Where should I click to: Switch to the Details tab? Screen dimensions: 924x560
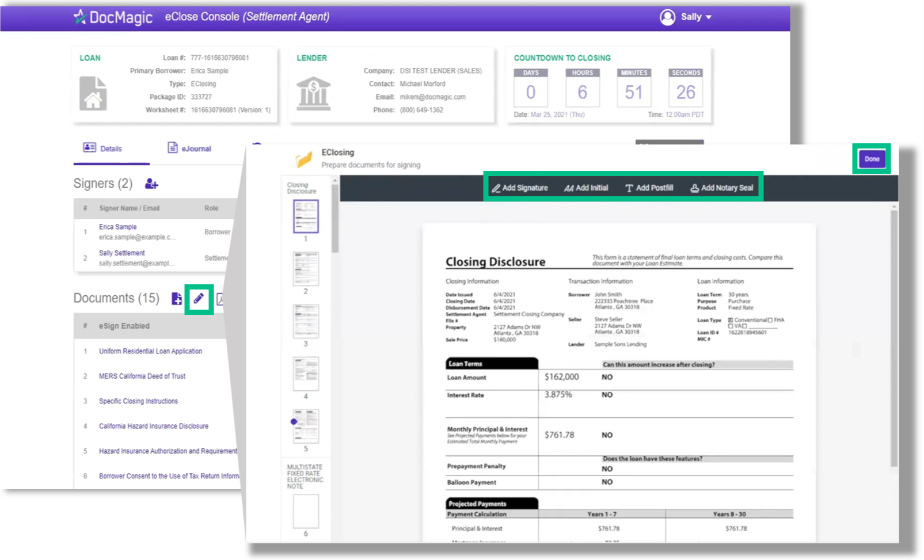coord(103,148)
